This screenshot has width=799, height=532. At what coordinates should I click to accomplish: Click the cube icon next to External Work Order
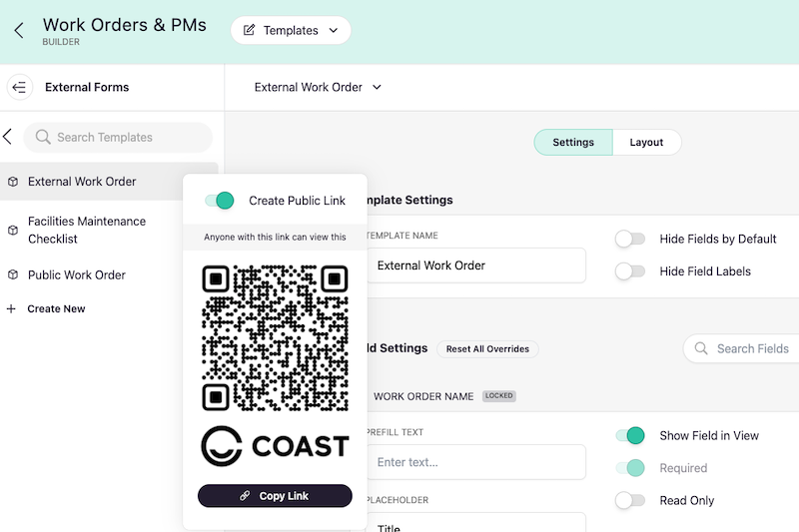pos(13,182)
